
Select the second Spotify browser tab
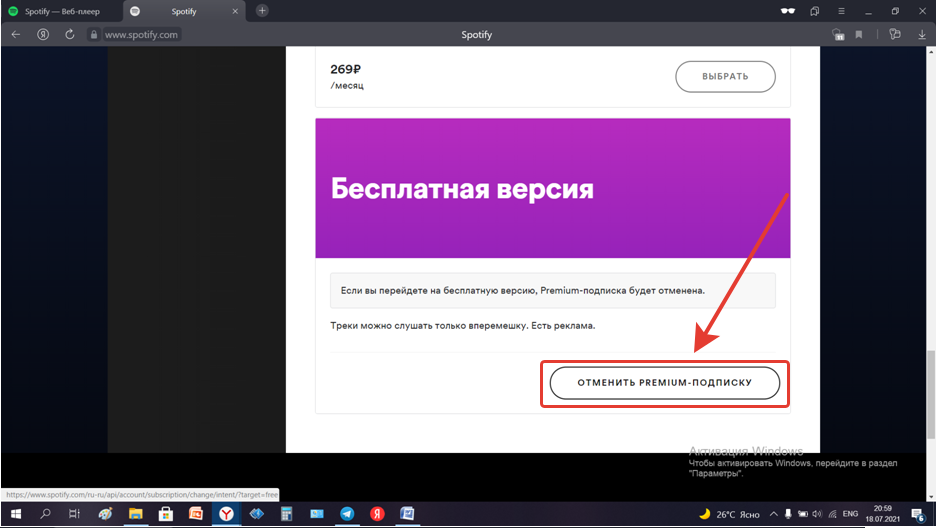pyautogui.click(x=183, y=11)
